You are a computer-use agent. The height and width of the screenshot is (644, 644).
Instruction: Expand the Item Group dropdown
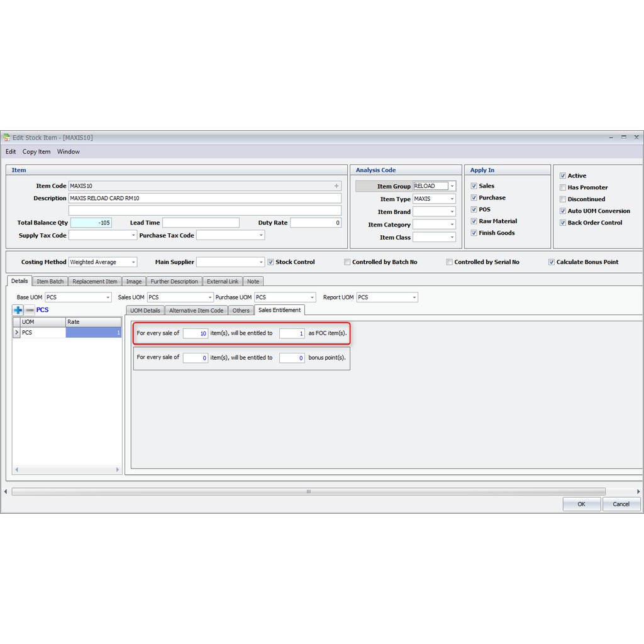452,186
